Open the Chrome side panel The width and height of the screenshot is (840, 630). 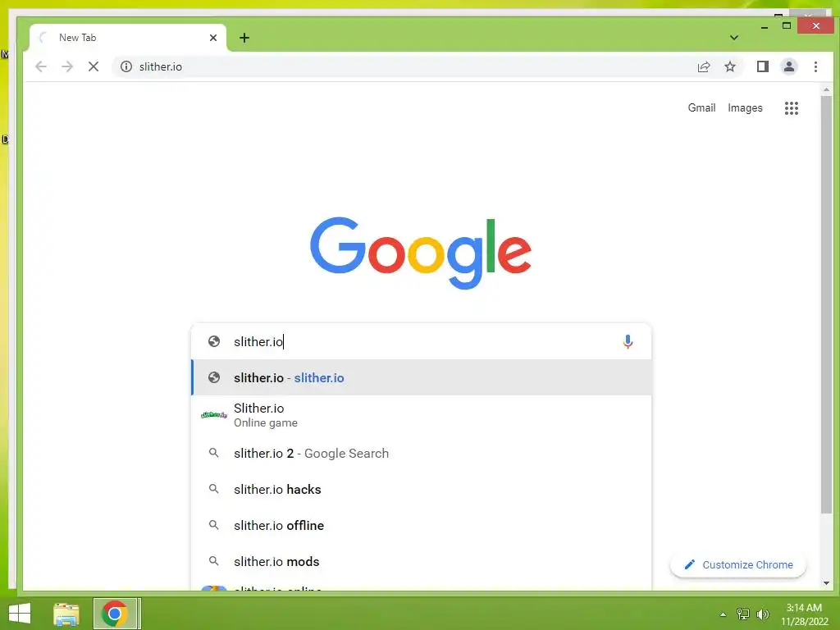762,66
